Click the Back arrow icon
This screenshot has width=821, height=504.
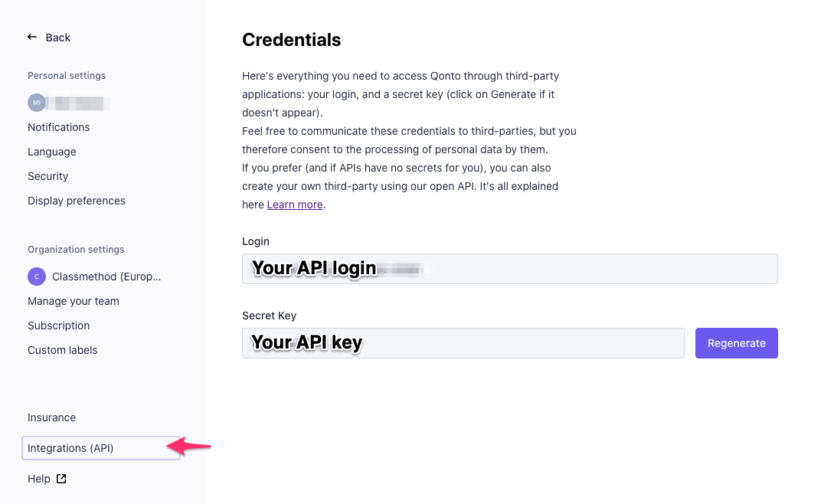point(32,38)
